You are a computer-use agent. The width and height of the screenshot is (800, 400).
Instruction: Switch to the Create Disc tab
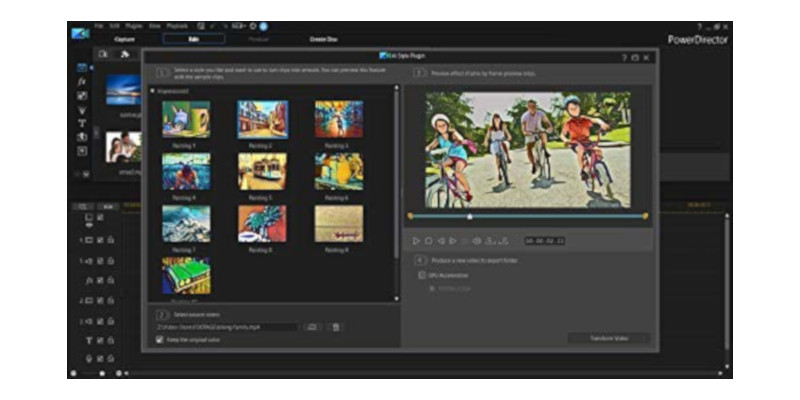[x=323, y=39]
